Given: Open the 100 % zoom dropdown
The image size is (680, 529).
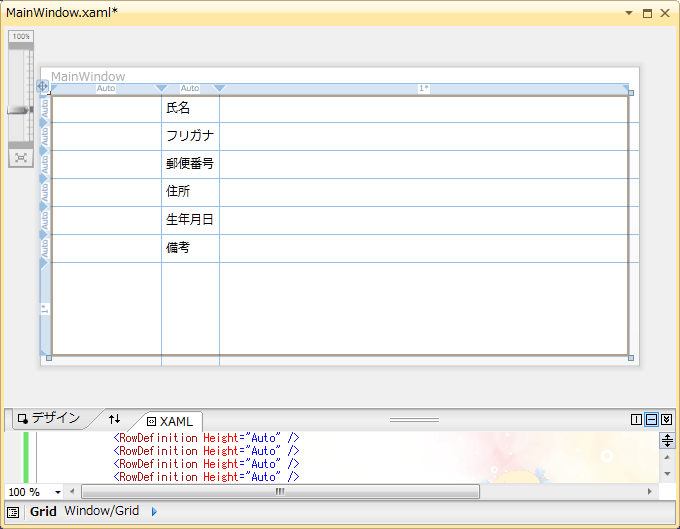Looking at the screenshot, I should click(58, 492).
